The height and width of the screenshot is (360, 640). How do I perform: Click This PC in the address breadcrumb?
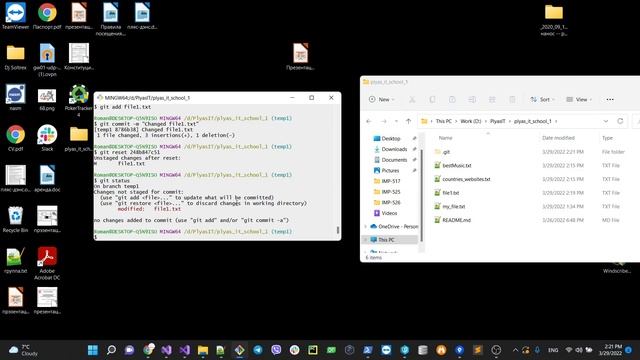pos(444,121)
